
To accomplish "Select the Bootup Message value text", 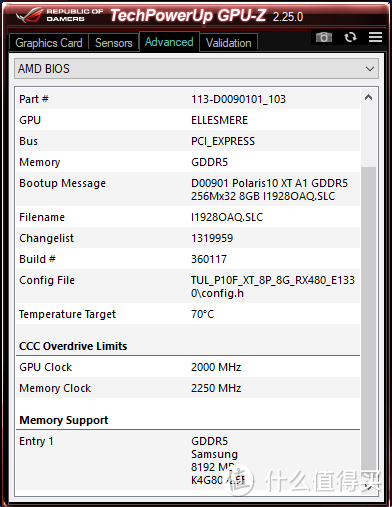I will coord(269,189).
